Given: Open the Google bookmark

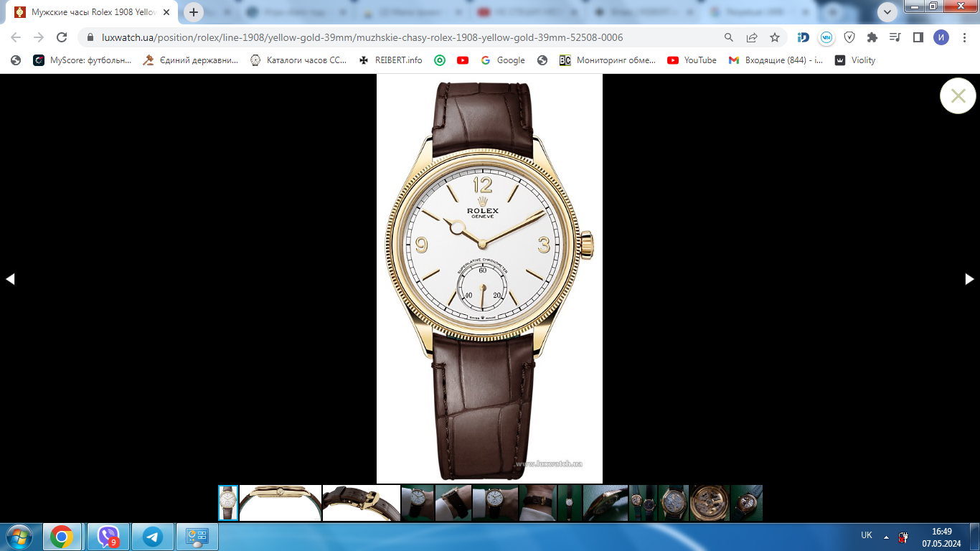Looking at the screenshot, I should tap(502, 60).
